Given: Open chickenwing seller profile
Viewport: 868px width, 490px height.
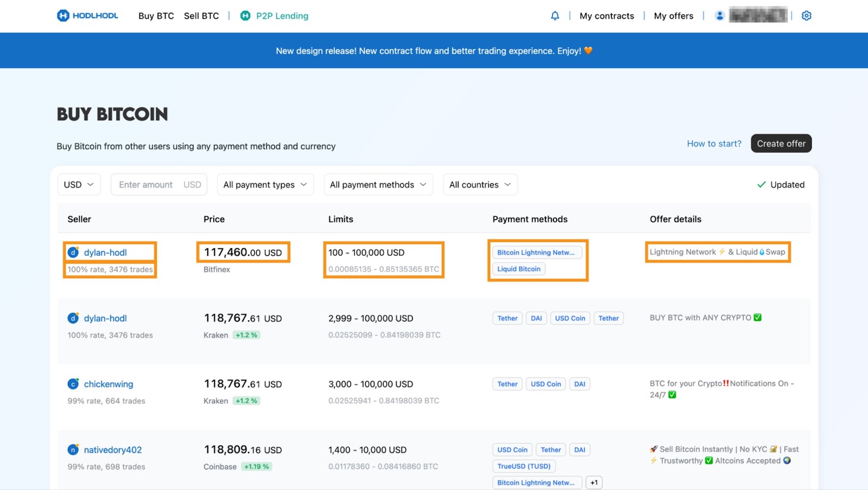Looking at the screenshot, I should pyautogui.click(x=108, y=384).
